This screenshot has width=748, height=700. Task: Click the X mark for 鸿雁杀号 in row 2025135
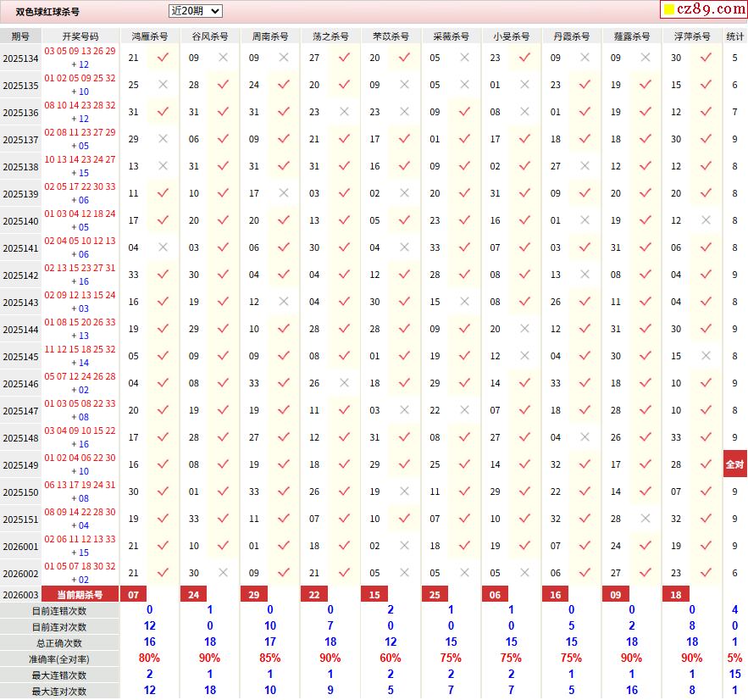tap(163, 85)
